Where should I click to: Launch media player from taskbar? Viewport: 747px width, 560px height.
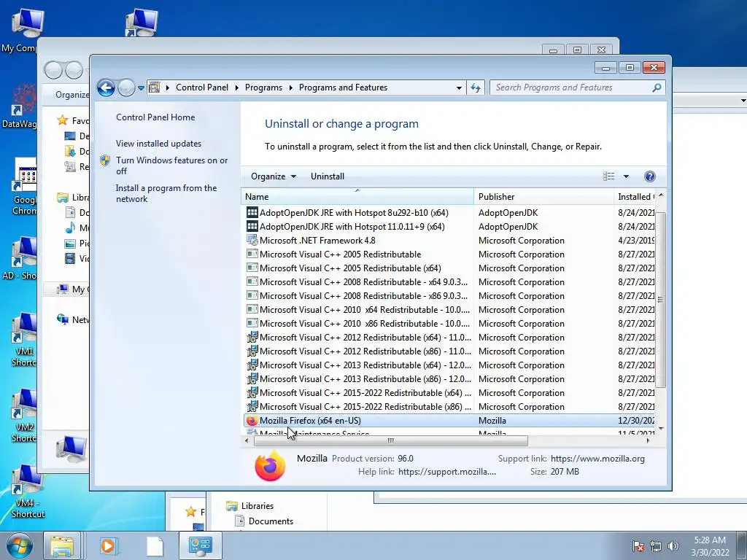pos(108,545)
